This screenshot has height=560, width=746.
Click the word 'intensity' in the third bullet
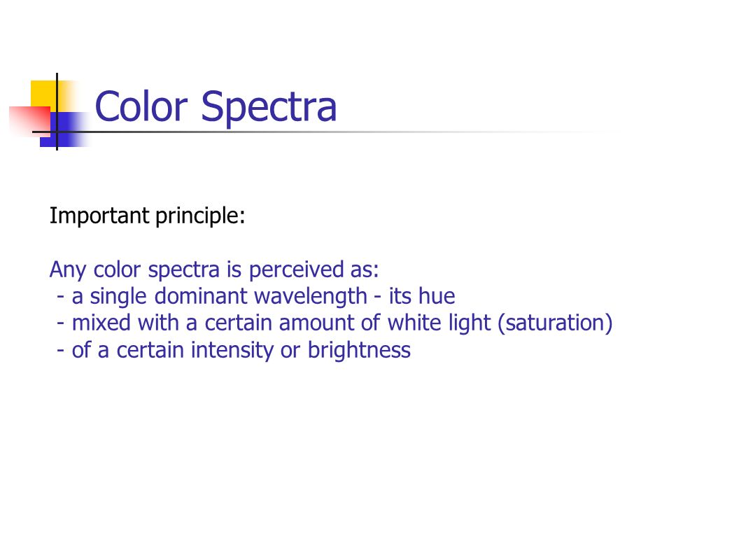click(232, 350)
